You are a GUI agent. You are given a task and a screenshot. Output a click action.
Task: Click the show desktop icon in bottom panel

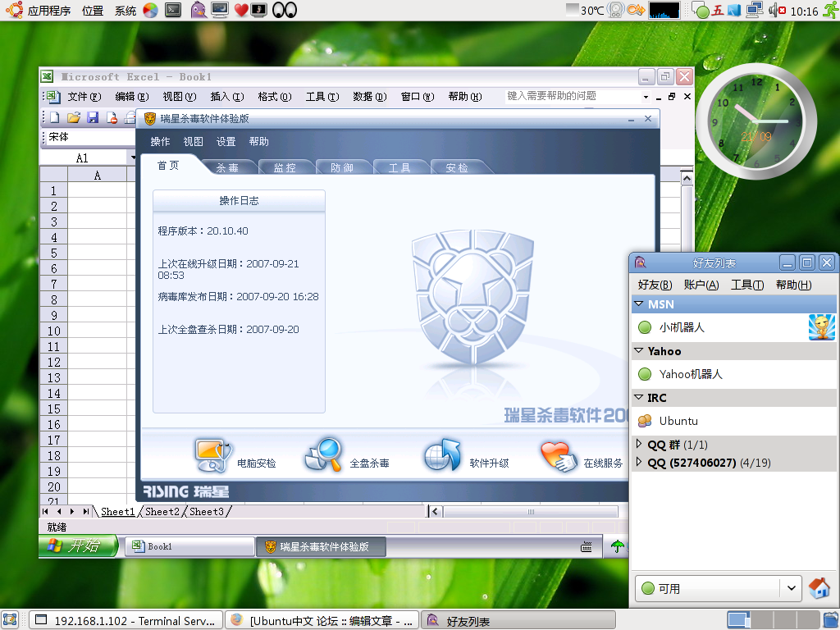pyautogui.click(x=10, y=620)
